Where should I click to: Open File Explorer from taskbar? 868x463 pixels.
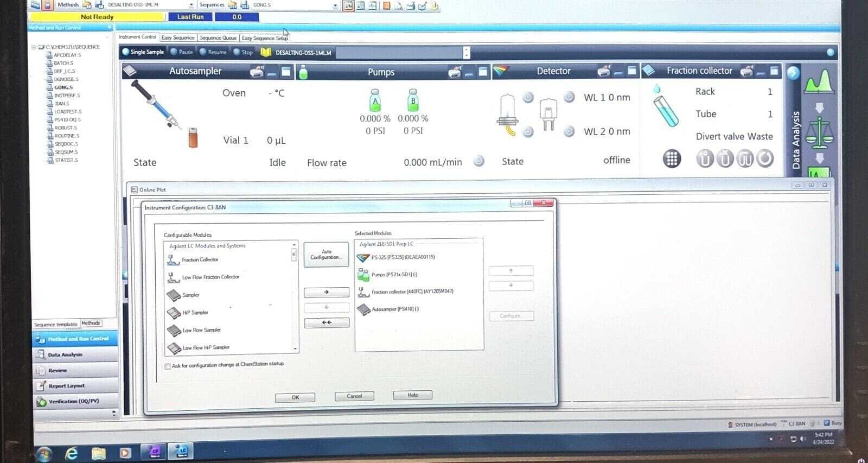point(99,453)
